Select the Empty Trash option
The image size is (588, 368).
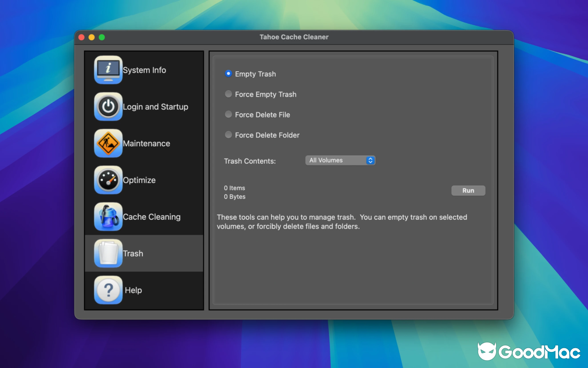coord(228,73)
